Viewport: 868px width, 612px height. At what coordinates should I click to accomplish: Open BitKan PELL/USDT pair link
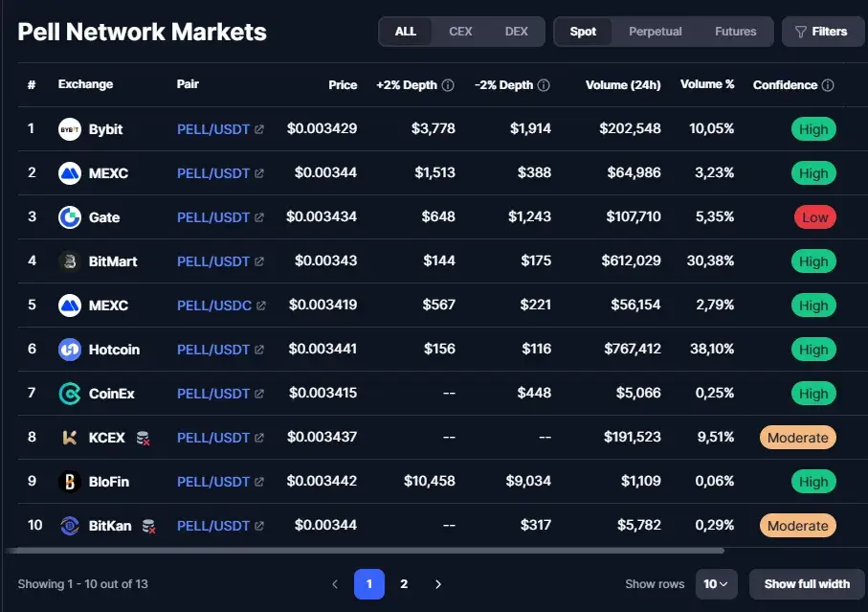[213, 526]
